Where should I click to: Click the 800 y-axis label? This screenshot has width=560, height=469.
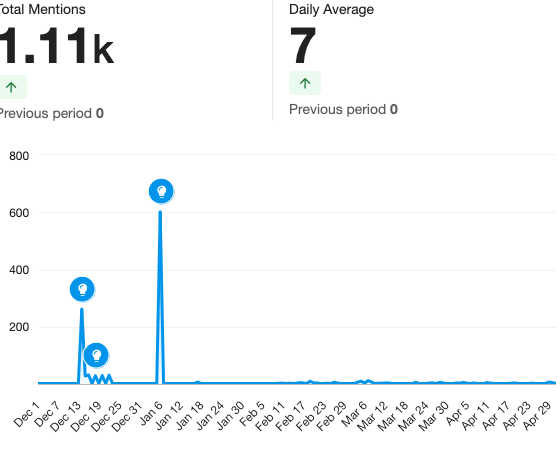coord(19,156)
